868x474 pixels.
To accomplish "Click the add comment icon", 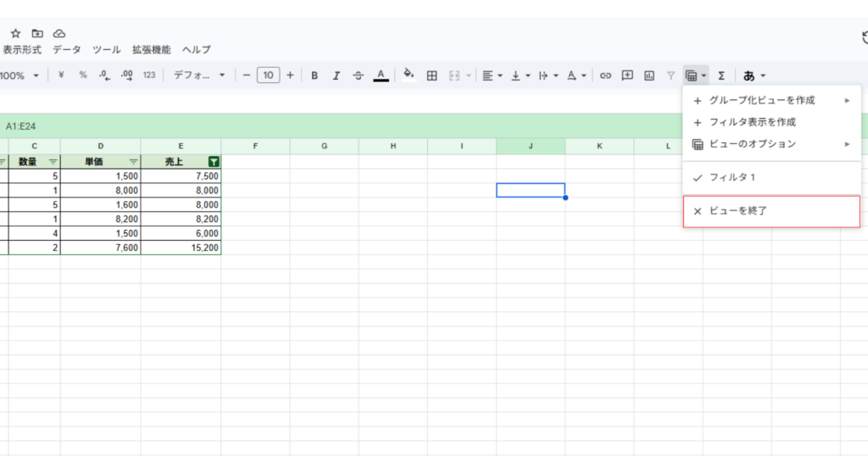I will (x=627, y=75).
